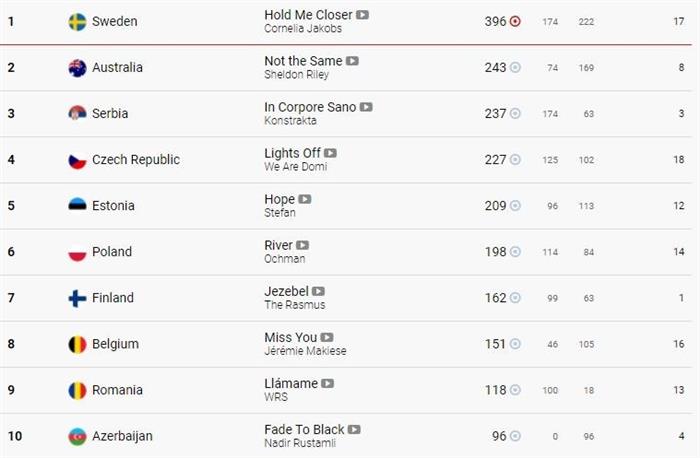700x458 pixels.
Task: Toggle points detail circle next to 243
Action: [515, 67]
